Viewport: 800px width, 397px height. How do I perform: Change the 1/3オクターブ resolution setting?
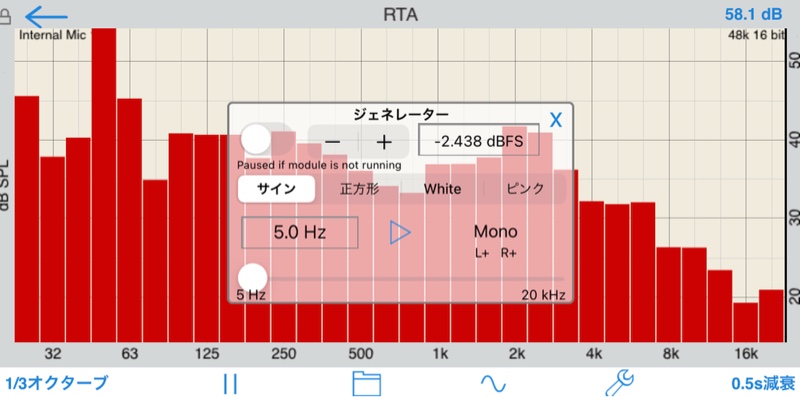pos(57,383)
